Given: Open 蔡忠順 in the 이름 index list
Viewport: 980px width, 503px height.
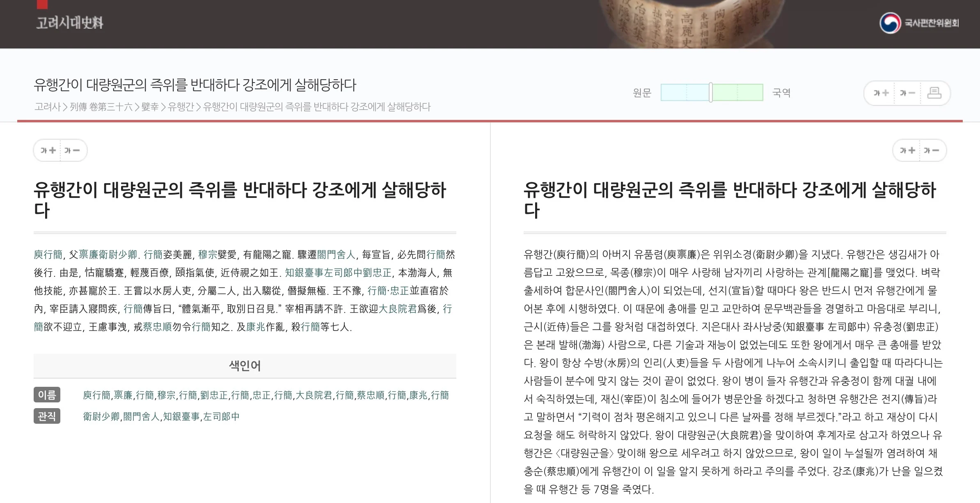Looking at the screenshot, I should point(371,395).
